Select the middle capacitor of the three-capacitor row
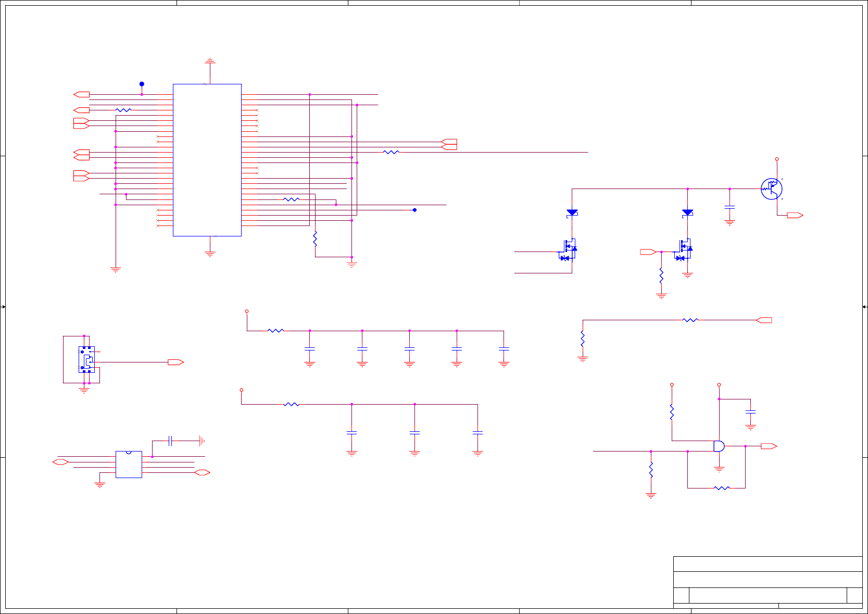Image resolution: width=868 pixels, height=614 pixels. point(414,433)
